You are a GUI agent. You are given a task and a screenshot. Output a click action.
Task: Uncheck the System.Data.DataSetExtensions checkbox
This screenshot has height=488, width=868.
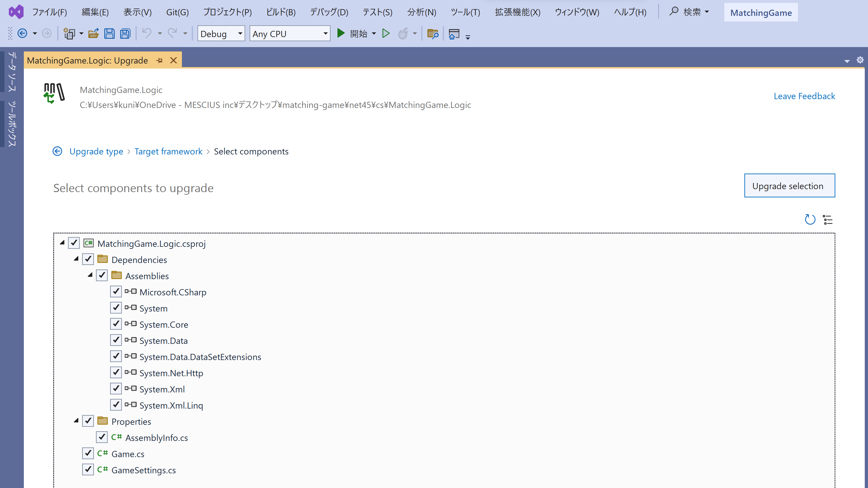[116, 356]
